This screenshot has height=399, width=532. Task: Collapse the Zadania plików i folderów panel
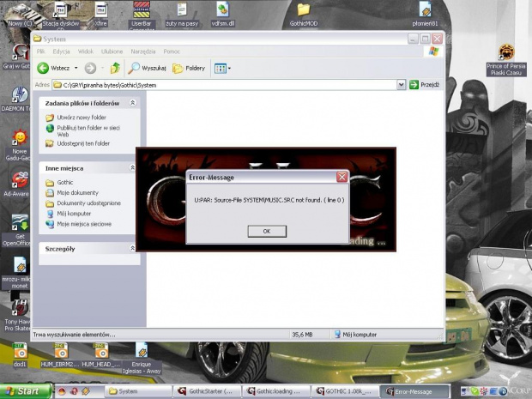click(x=133, y=102)
